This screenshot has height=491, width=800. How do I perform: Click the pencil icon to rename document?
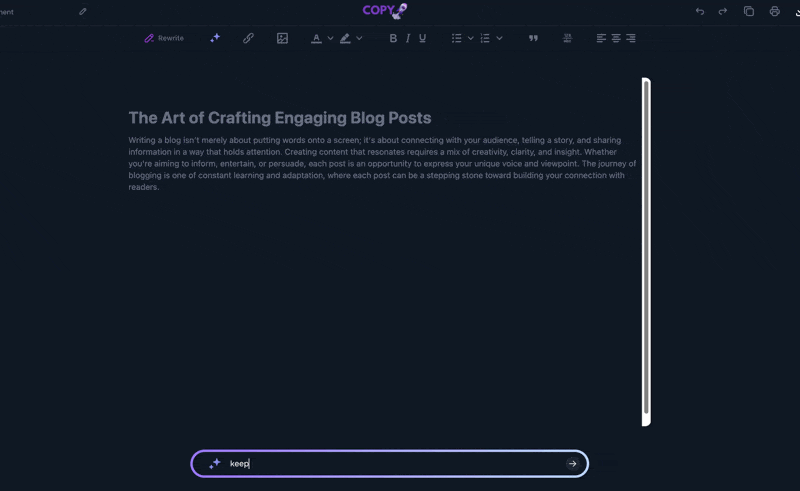[x=83, y=11]
